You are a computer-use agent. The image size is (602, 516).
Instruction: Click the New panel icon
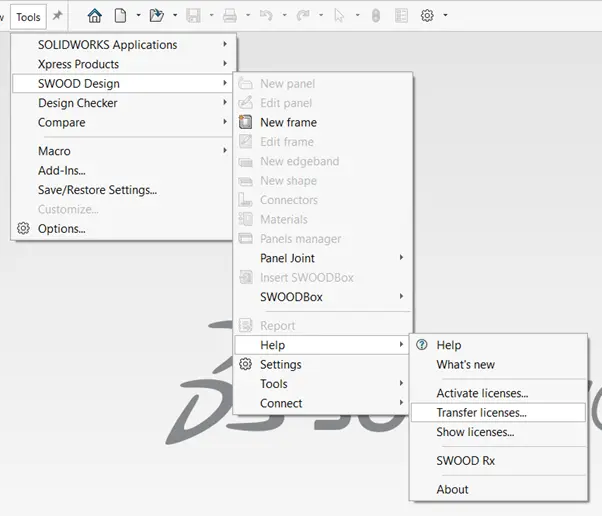[x=246, y=83]
